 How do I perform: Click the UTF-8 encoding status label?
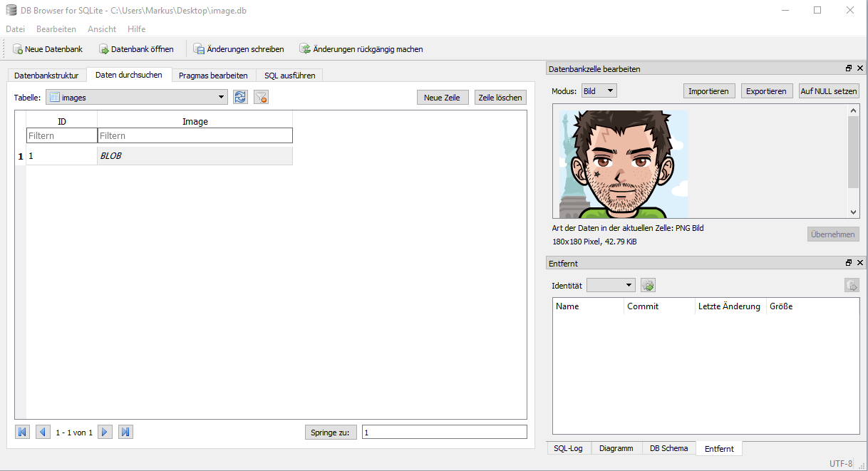(x=841, y=463)
